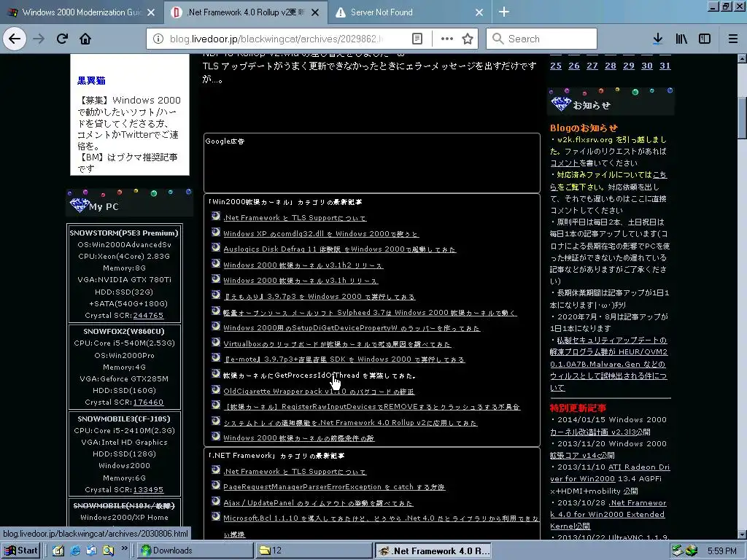Viewport: 747px width, 560px height.
Task: Open Ajax / UpdatePanel timeout article
Action: tap(318, 502)
